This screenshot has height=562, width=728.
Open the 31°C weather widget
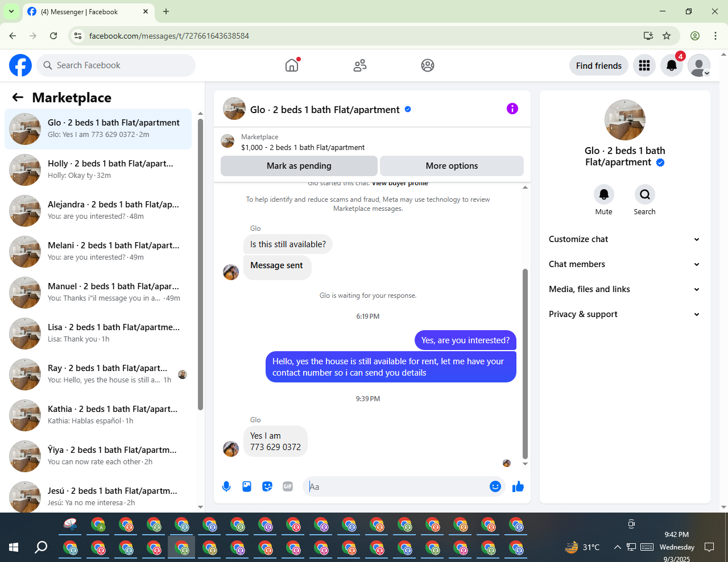coord(582,547)
